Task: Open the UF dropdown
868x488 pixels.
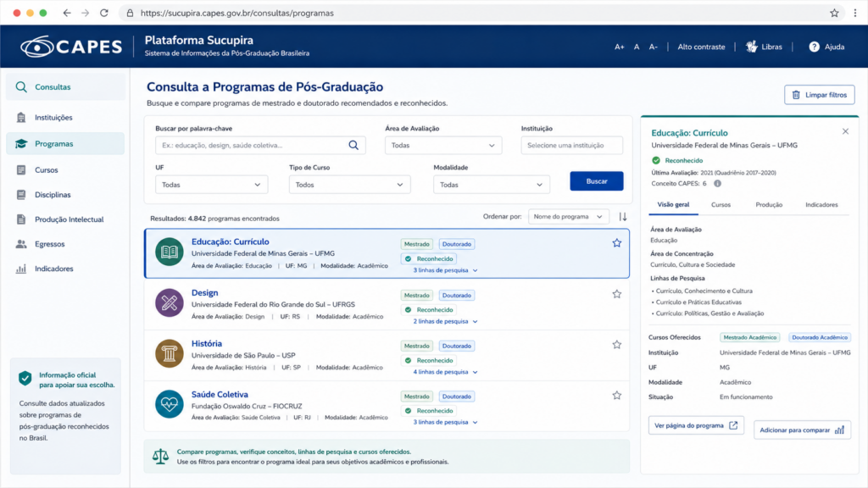Action: pyautogui.click(x=211, y=185)
